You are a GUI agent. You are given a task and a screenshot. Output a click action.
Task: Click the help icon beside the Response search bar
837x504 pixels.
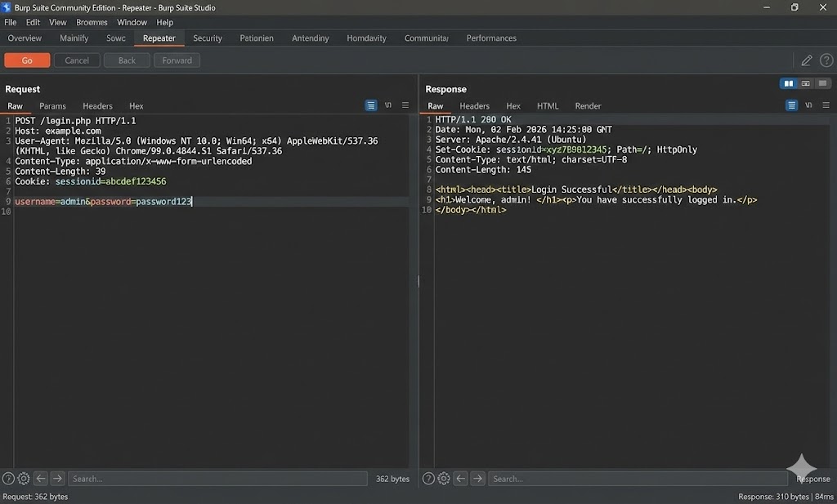click(x=428, y=479)
